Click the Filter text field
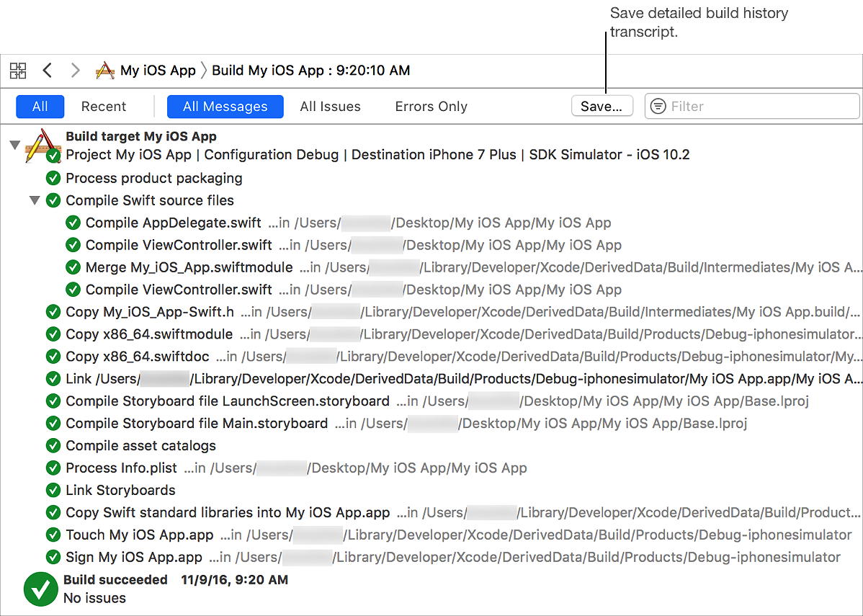The height and width of the screenshot is (616, 863). pos(752,106)
